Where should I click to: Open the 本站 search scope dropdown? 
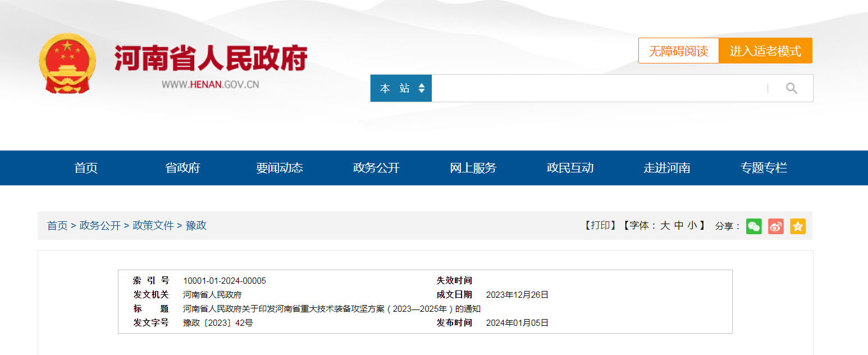coord(401,88)
